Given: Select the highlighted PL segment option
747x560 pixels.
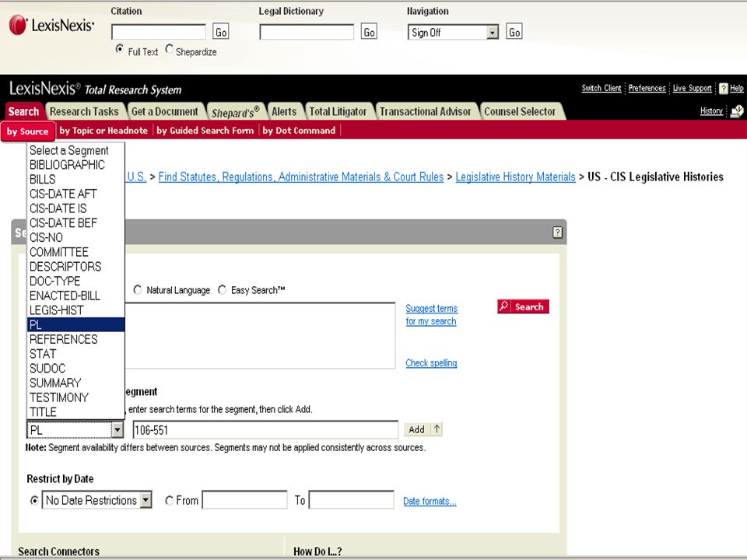Looking at the screenshot, I should pyautogui.click(x=75, y=325).
